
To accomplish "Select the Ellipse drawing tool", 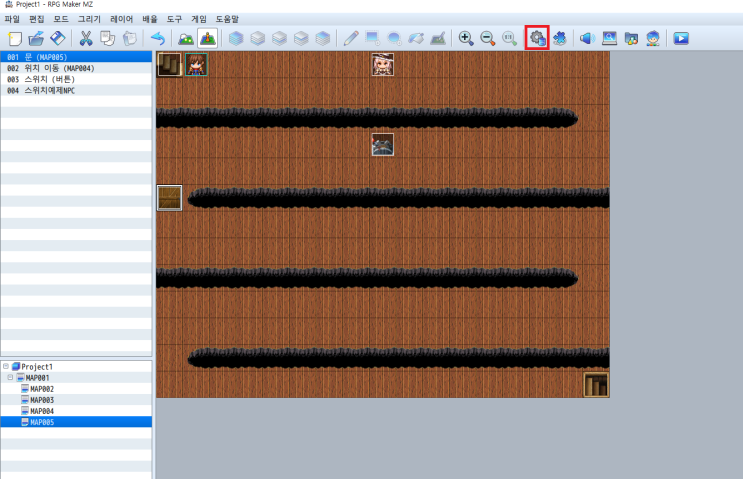I will 394,38.
